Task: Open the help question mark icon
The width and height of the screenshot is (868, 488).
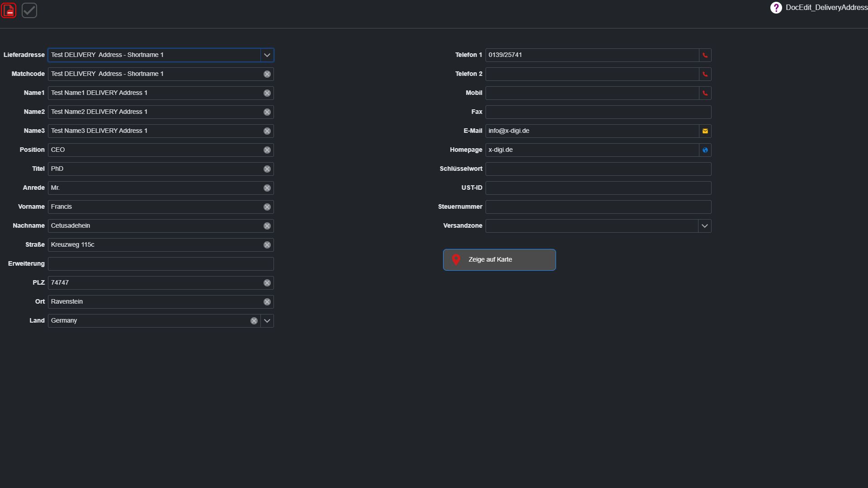Action: tap(776, 8)
